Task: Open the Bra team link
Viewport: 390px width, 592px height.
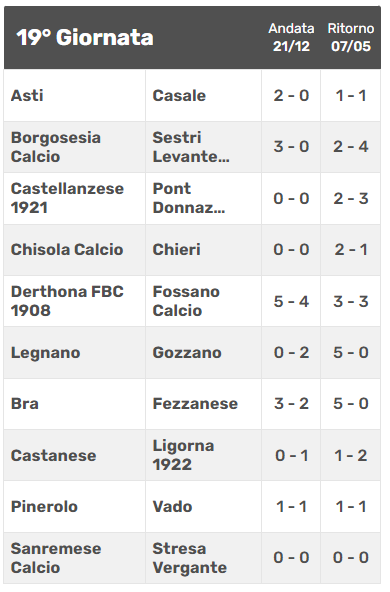Action: [25, 404]
